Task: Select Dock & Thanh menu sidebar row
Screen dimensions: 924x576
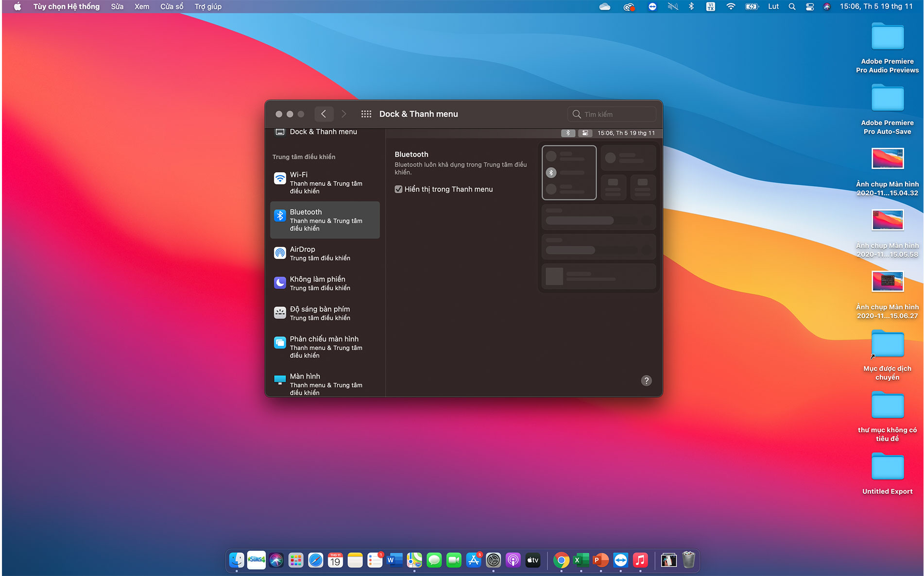Action: [325, 132]
